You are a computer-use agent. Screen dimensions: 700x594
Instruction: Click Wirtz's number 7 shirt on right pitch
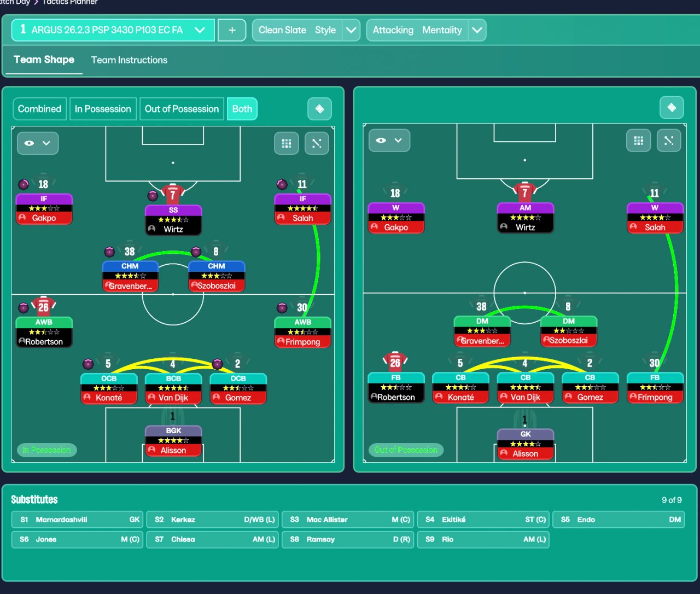525,192
